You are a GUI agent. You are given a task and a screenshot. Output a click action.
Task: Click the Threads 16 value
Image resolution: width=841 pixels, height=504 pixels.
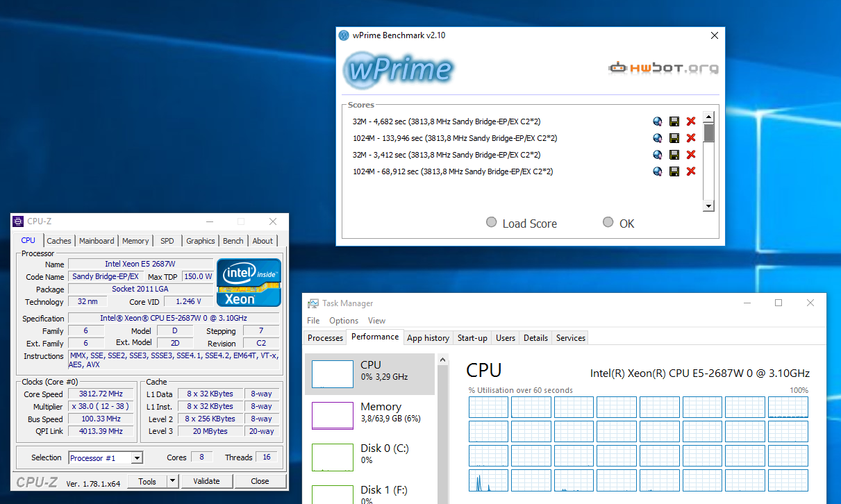pos(267,457)
